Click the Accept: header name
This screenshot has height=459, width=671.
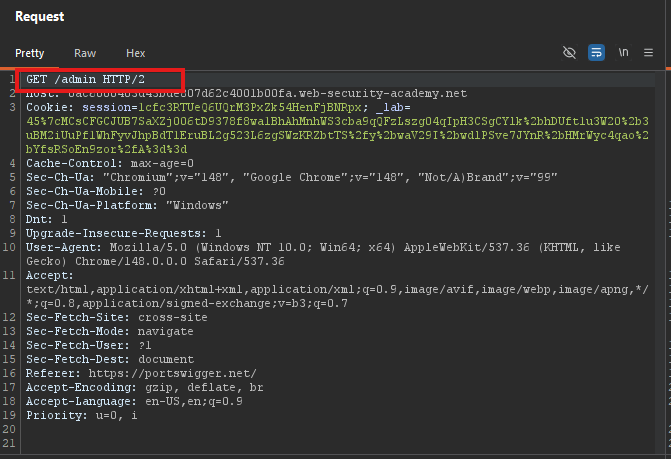[x=50, y=275]
